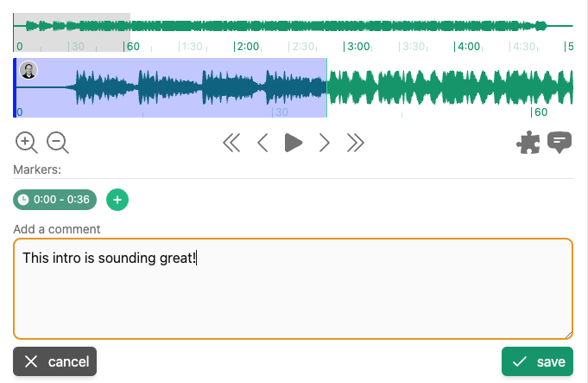
Task: Click the green unselected waveform section
Action: 449,86
